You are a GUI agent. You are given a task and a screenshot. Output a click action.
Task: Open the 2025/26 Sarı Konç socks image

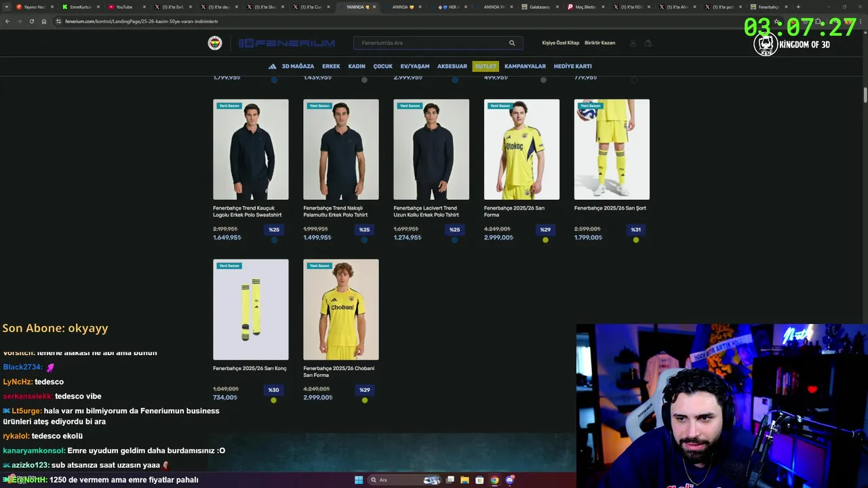click(250, 310)
